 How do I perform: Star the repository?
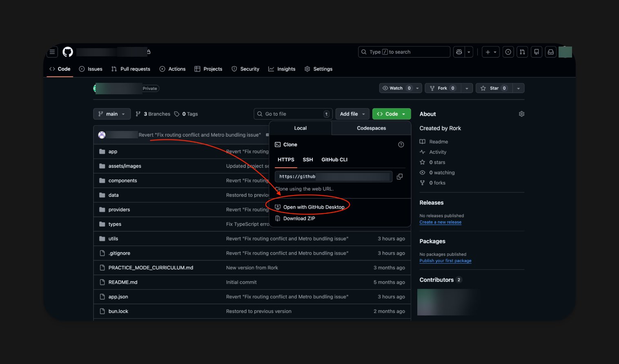tap(494, 88)
